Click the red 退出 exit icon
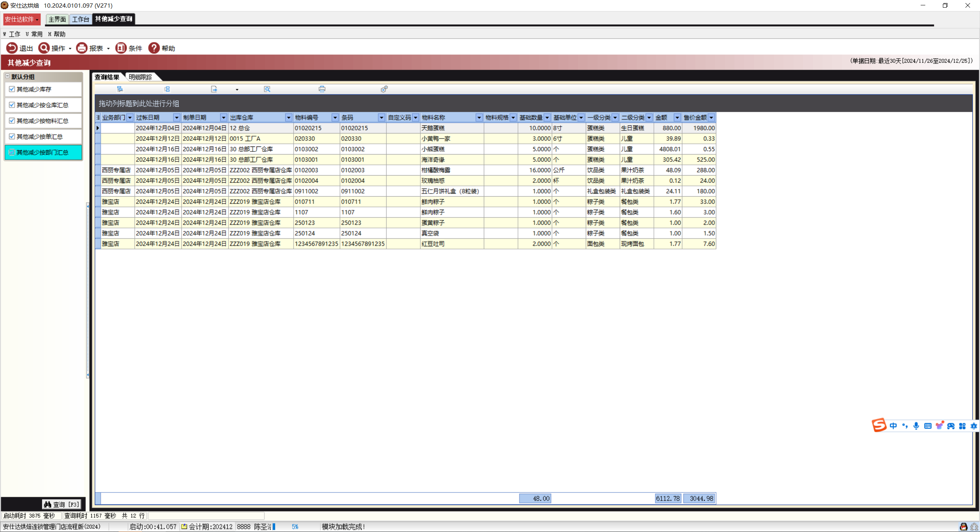Screen dimensions: 980x532 point(12,48)
